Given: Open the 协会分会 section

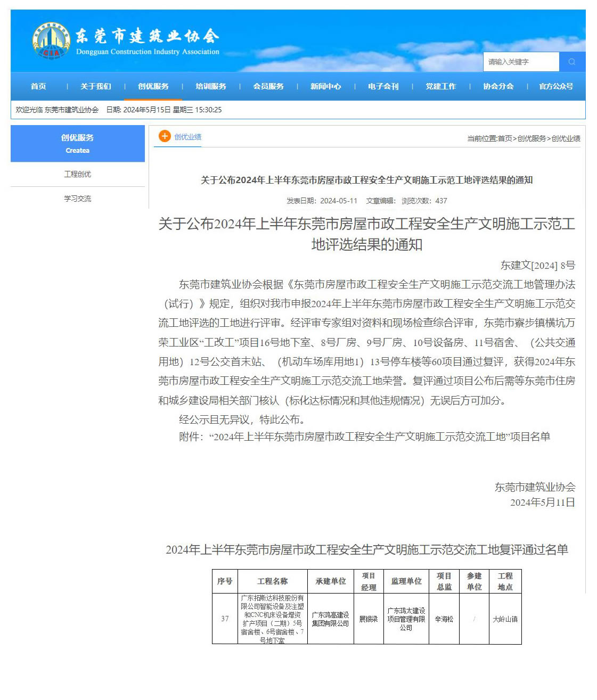Looking at the screenshot, I should 498,86.
